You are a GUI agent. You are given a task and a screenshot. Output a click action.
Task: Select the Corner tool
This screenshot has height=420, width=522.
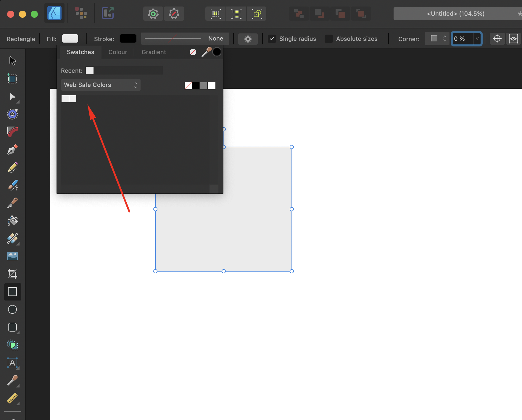12,132
